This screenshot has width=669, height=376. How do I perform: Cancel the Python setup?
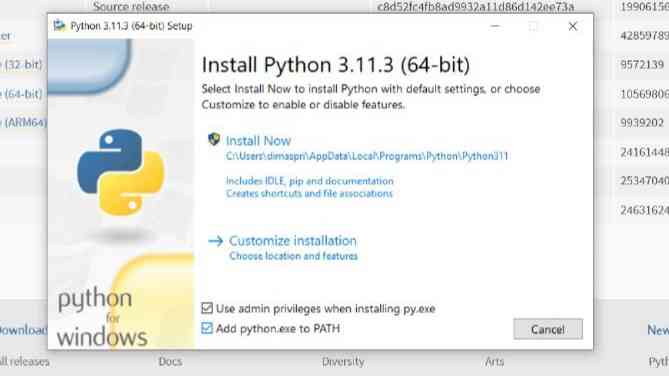point(548,329)
